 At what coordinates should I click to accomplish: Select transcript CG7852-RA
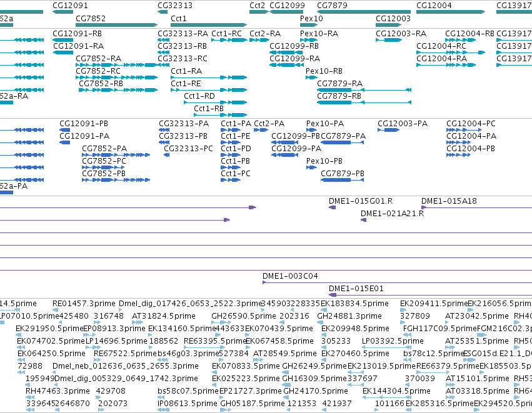tap(98, 59)
